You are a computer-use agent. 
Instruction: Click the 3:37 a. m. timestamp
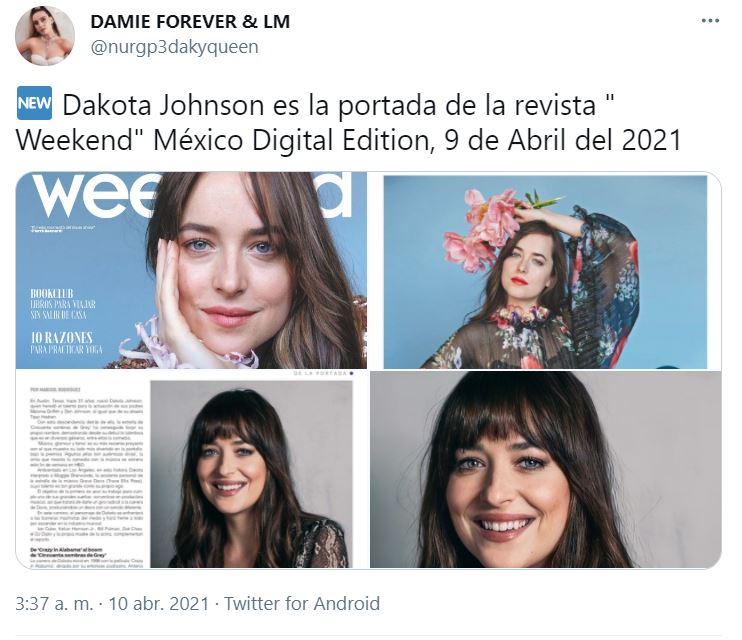pos(54,604)
